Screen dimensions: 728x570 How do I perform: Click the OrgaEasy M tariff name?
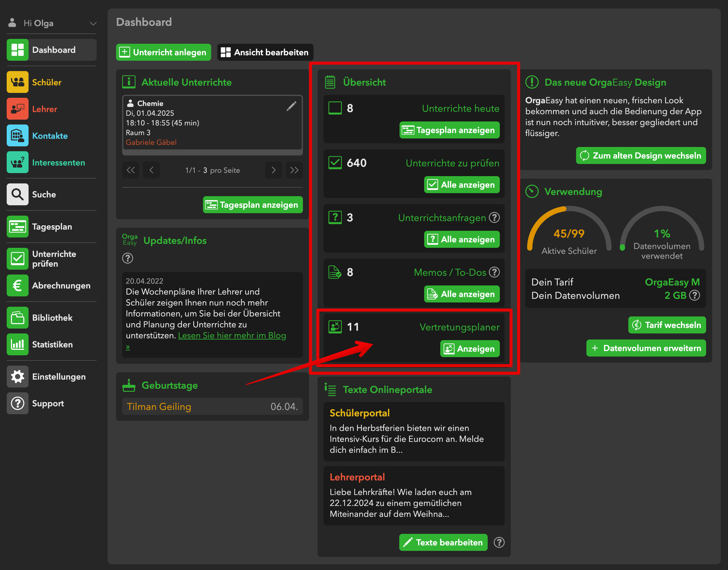pyautogui.click(x=672, y=282)
